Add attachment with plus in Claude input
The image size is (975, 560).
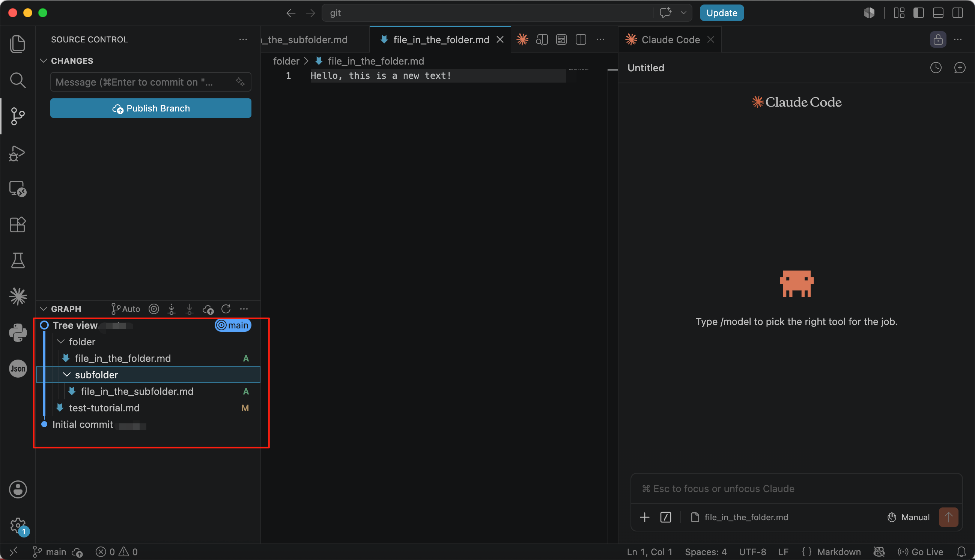pyautogui.click(x=644, y=517)
